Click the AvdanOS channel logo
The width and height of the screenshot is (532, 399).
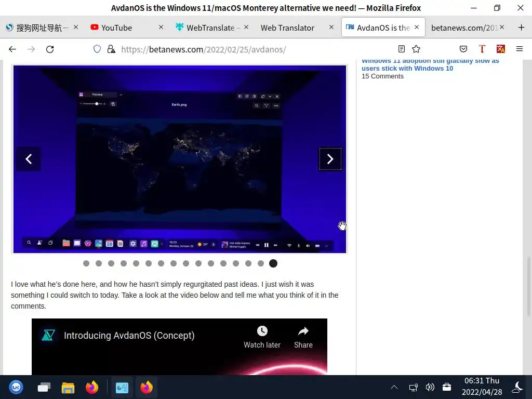[48, 336]
